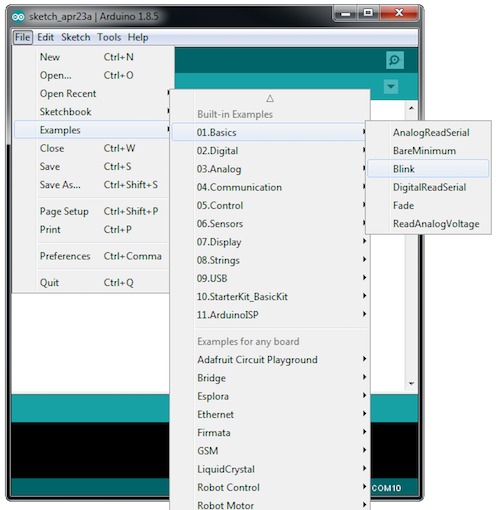Open the Sketch menu
500x510 pixels.
76,37
